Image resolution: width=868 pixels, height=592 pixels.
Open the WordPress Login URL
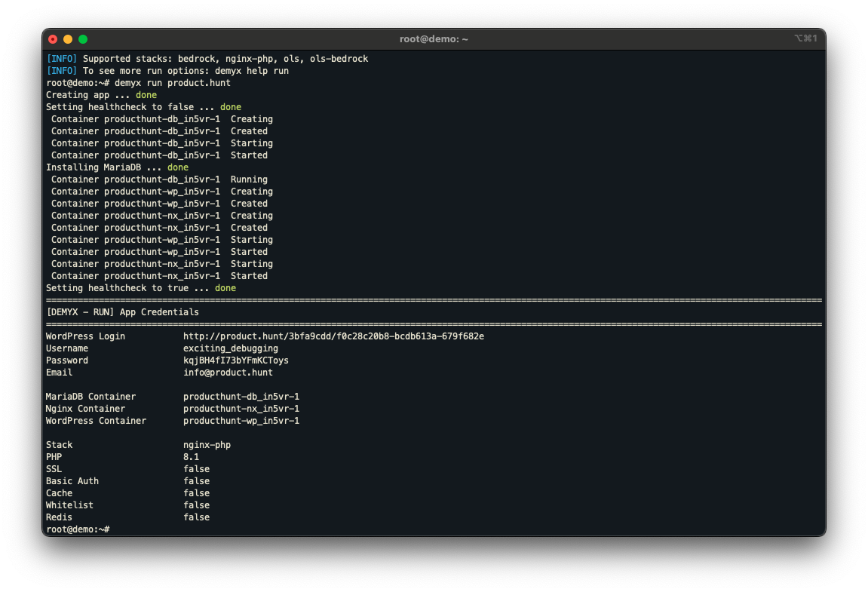(x=334, y=336)
